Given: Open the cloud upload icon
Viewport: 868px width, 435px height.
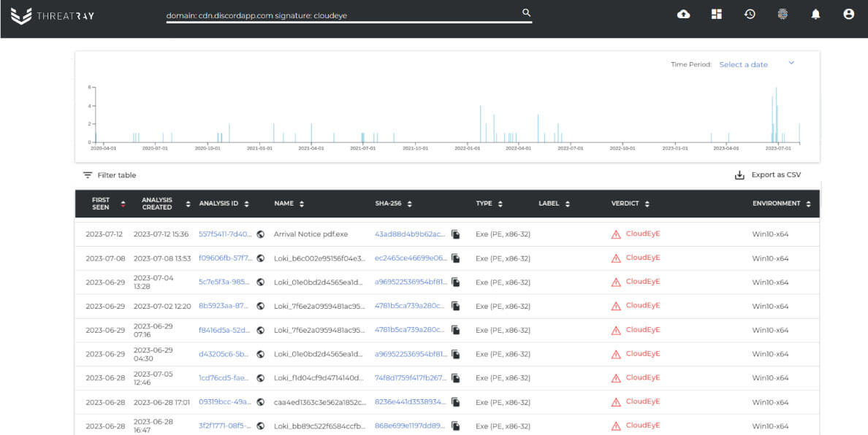Looking at the screenshot, I should [x=684, y=15].
